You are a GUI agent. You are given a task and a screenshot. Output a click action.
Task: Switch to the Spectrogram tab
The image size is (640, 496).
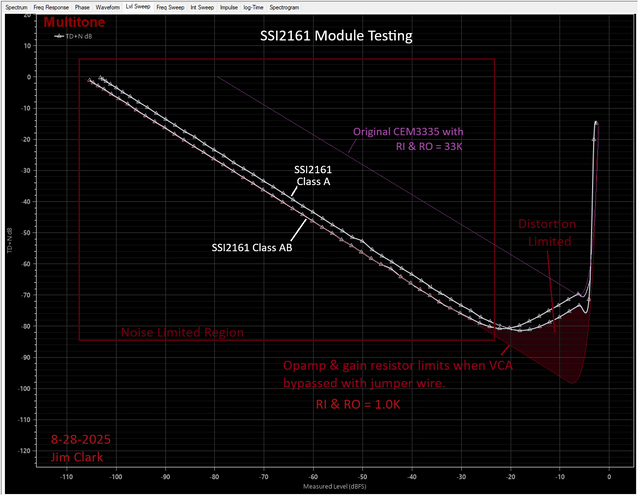coord(284,7)
